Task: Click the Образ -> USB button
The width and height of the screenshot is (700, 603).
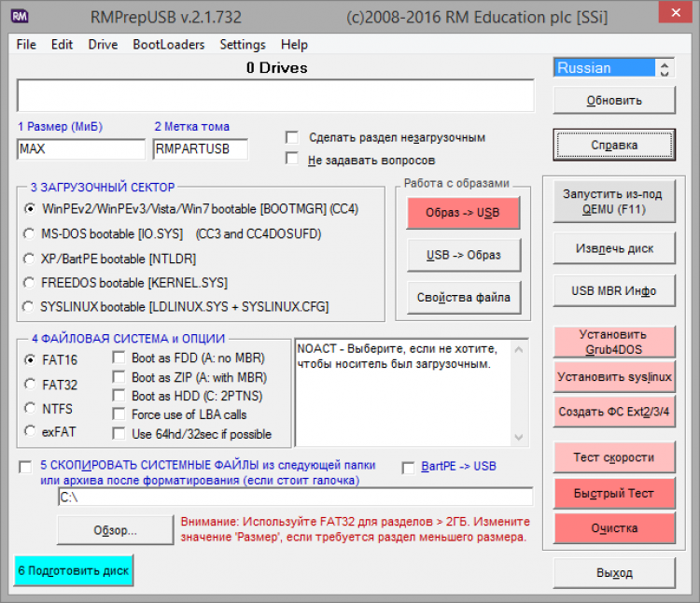Action: click(463, 213)
